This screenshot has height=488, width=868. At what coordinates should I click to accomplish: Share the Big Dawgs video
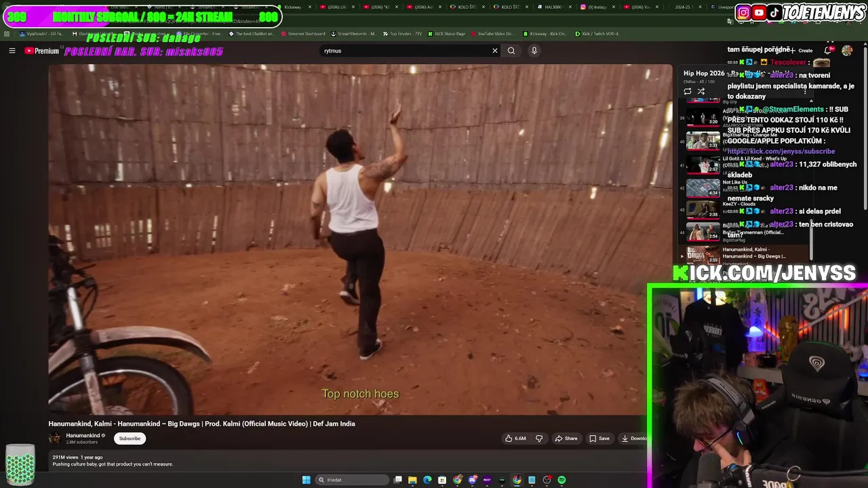pos(566,439)
